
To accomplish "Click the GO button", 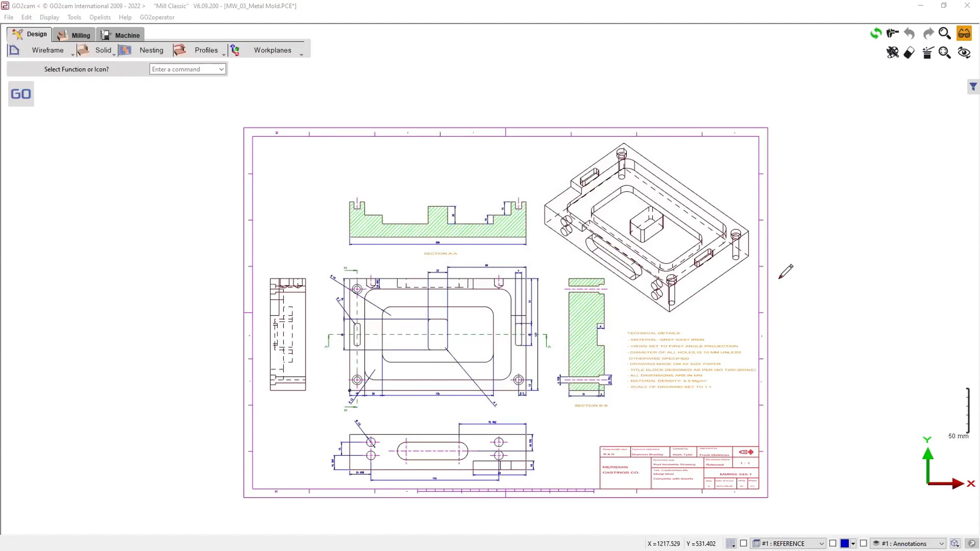I will point(21,94).
